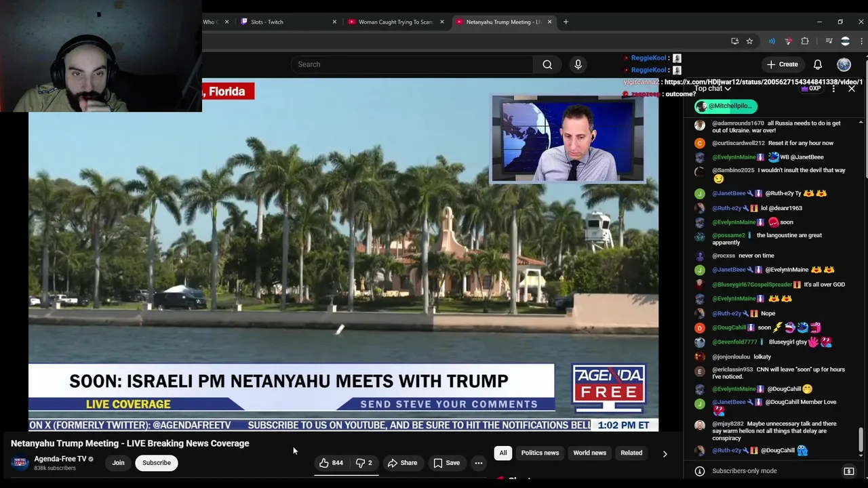Screen dimensions: 868x488
Task: Click chat user @jonjonloulou
Action: [731, 357]
